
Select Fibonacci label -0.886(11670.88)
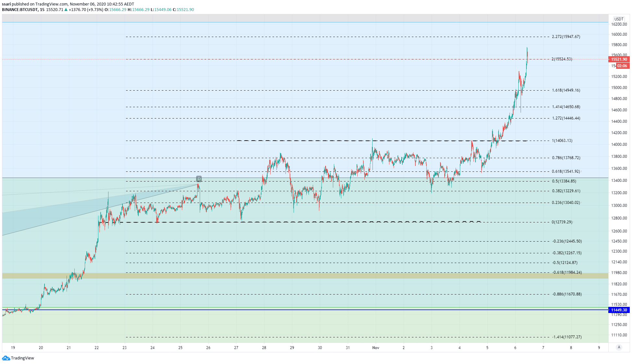(x=567, y=294)
